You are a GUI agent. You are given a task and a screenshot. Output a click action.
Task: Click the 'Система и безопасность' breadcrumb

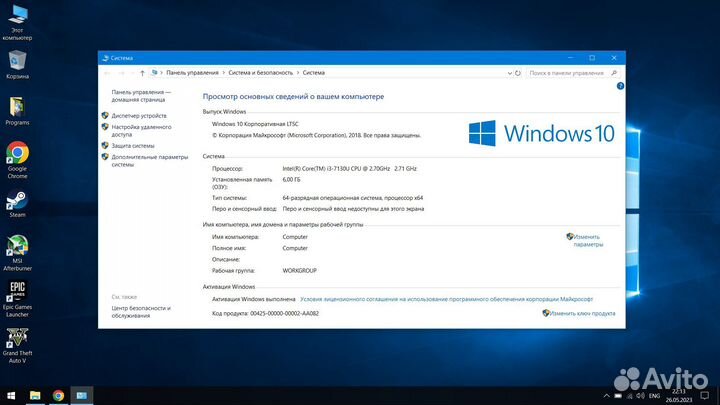[260, 73]
